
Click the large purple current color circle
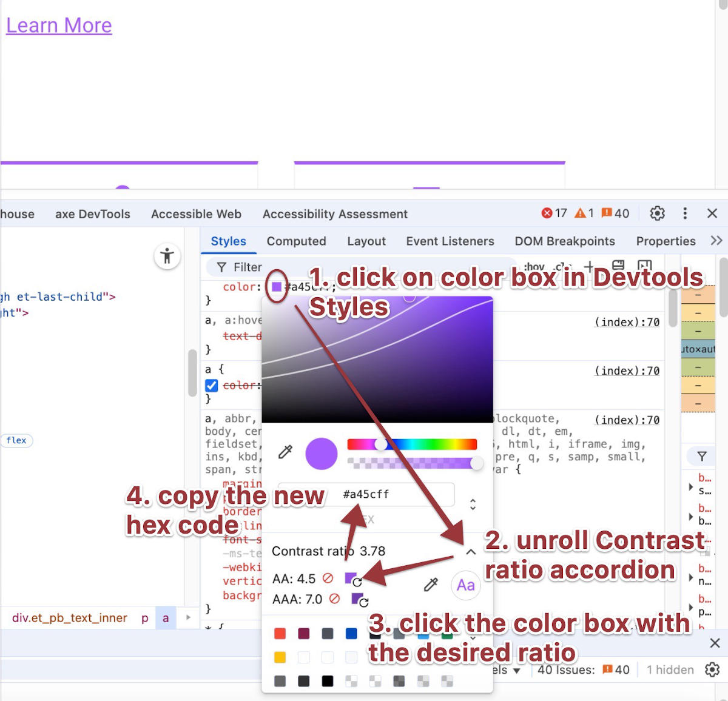(x=322, y=453)
